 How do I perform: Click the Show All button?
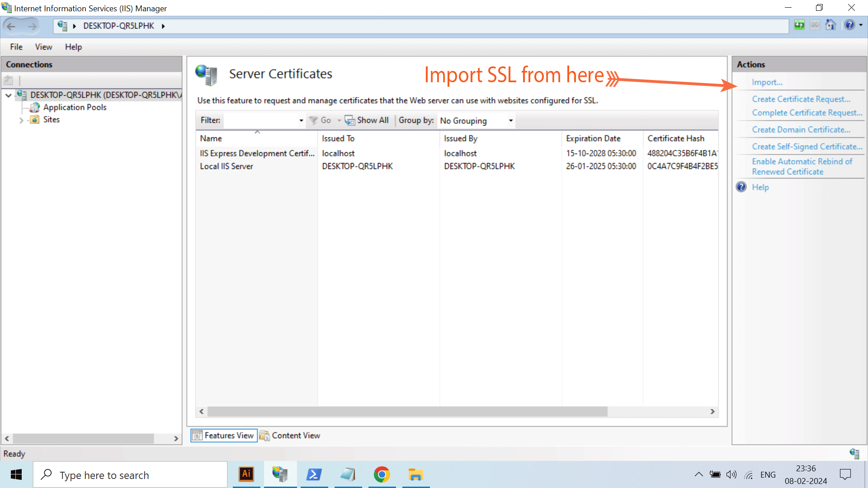coord(367,120)
